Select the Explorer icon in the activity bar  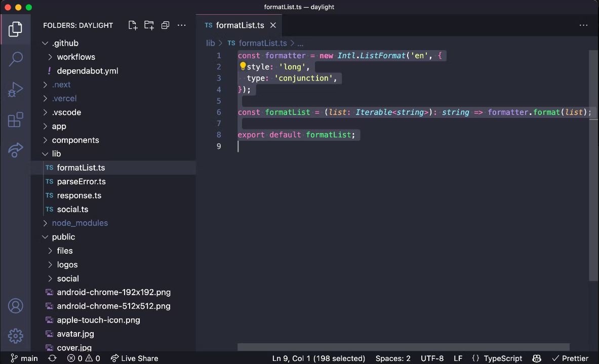[15, 29]
